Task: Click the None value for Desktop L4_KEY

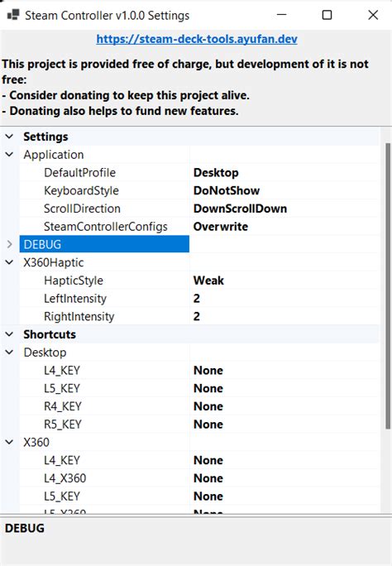Action: (x=208, y=371)
